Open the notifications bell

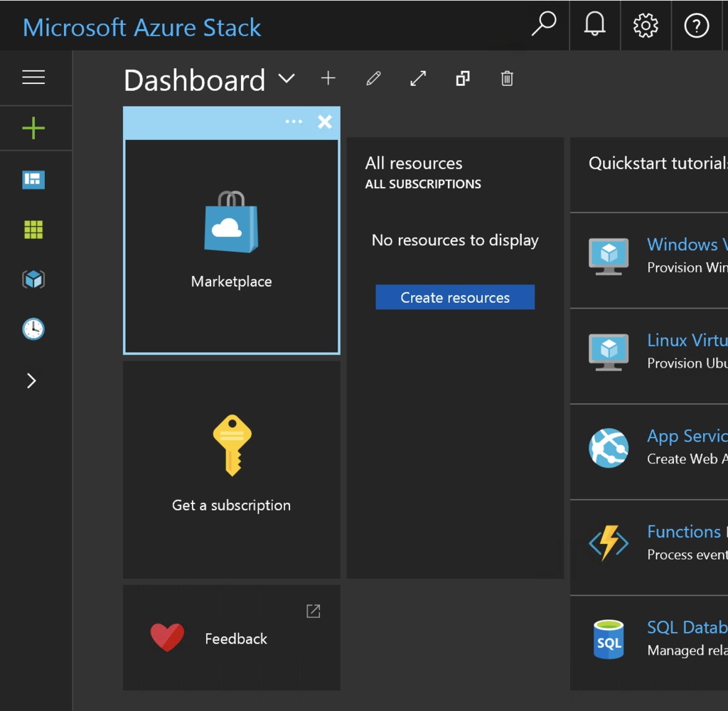pyautogui.click(x=595, y=26)
